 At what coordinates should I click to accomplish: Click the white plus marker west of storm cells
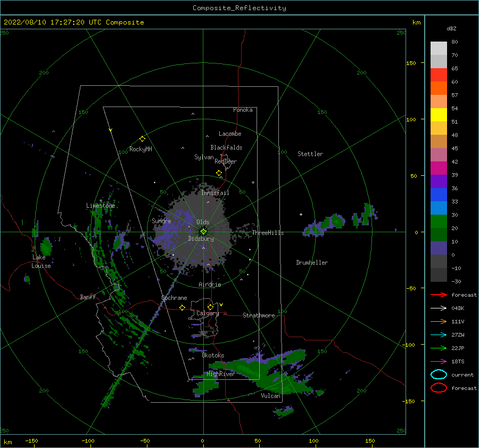301,214
